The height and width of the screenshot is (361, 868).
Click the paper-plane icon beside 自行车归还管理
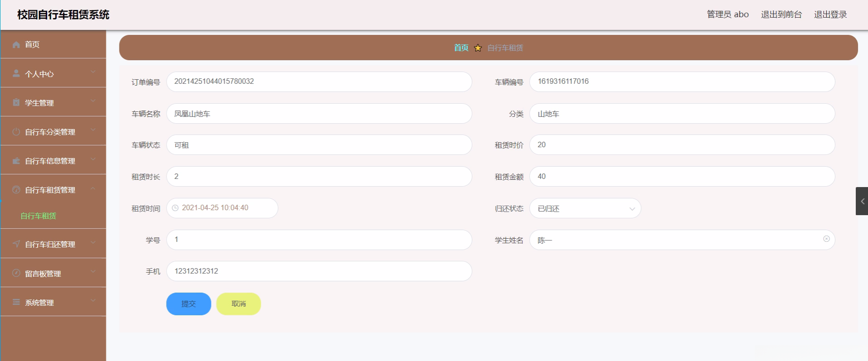(16, 244)
